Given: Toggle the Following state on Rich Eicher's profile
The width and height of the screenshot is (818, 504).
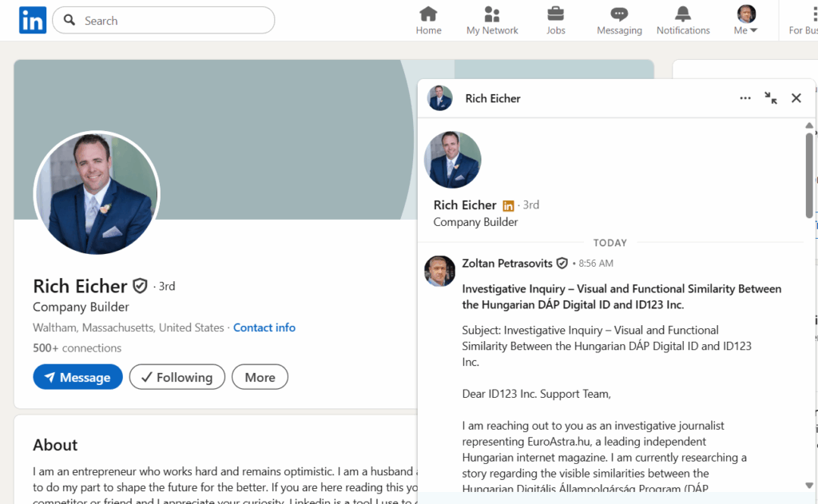Looking at the screenshot, I should click(177, 376).
